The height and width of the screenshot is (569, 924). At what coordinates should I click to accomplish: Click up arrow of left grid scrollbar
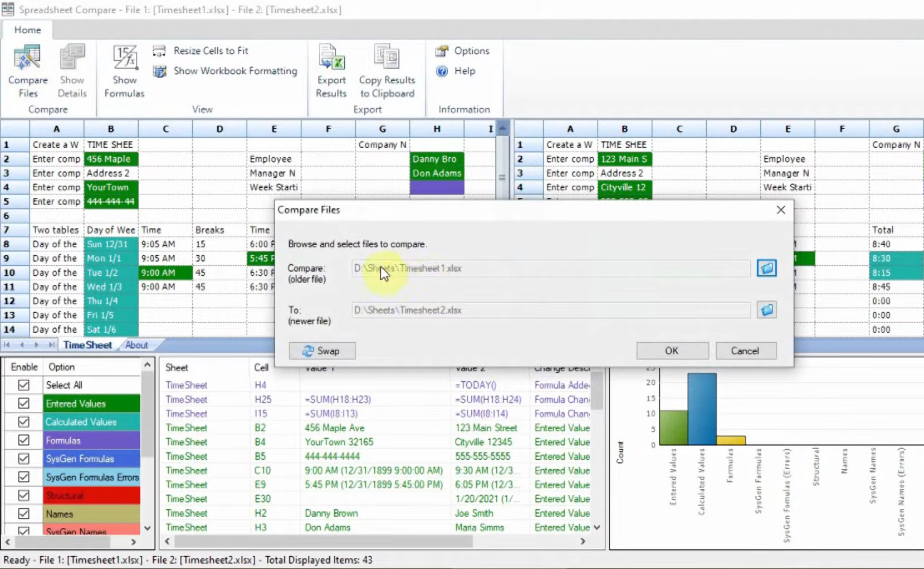(502, 128)
